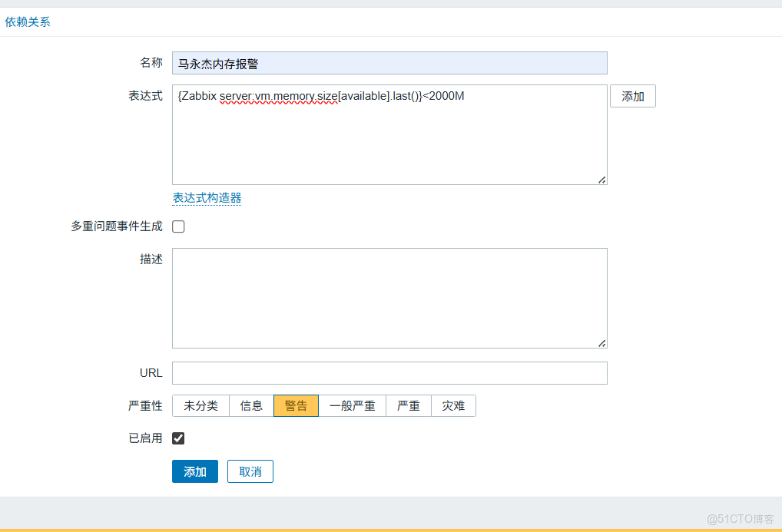
Task: Click the 依赖关系 header link
Action: coord(28,21)
